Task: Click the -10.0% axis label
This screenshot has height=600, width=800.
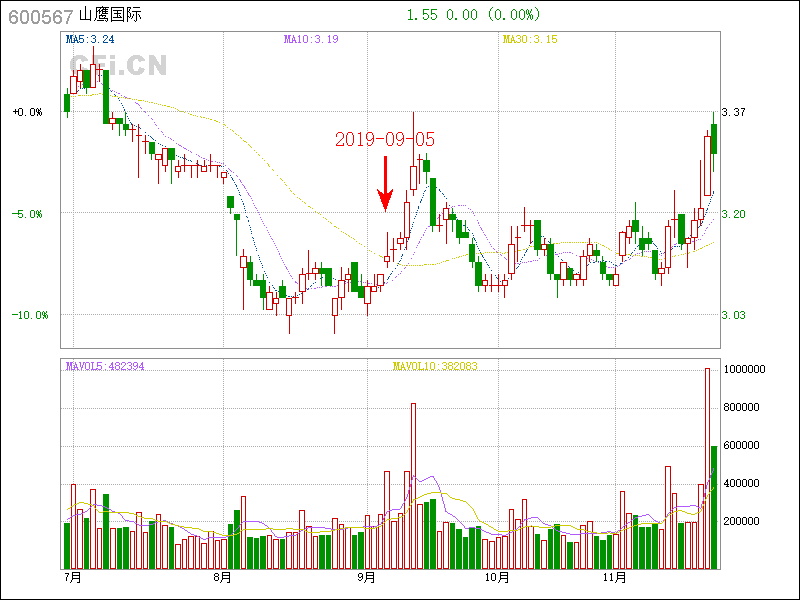Action: (x=30, y=315)
